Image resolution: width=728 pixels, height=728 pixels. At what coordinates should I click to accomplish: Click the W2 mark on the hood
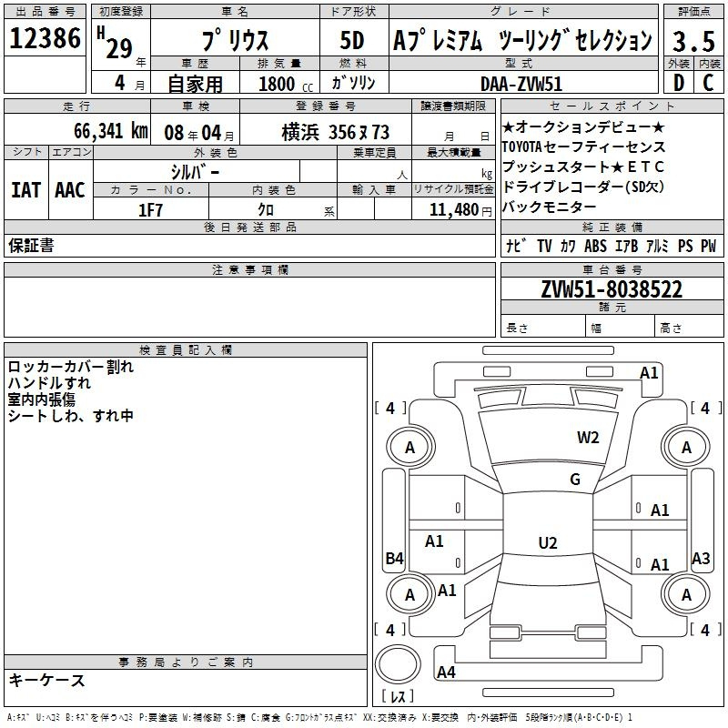[588, 438]
